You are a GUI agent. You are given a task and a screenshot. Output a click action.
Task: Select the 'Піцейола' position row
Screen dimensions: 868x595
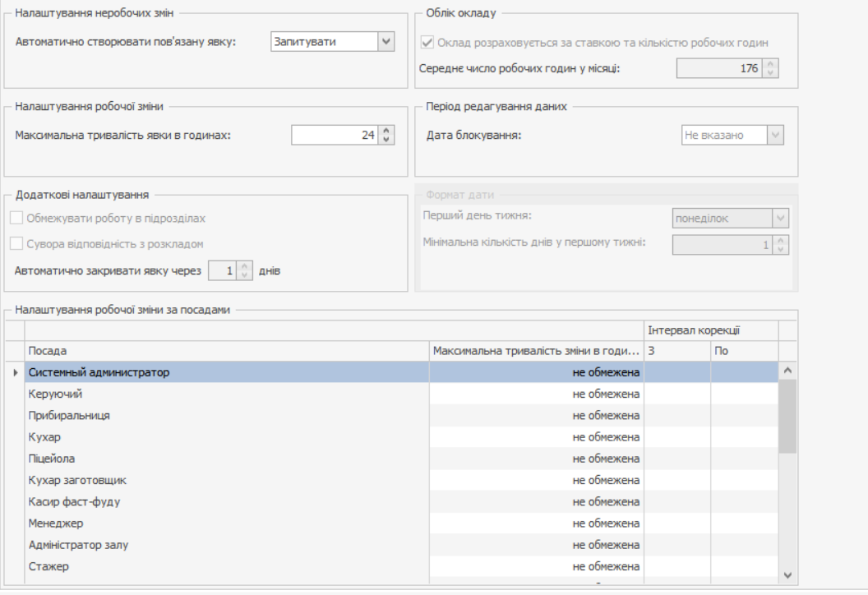click(x=226, y=459)
